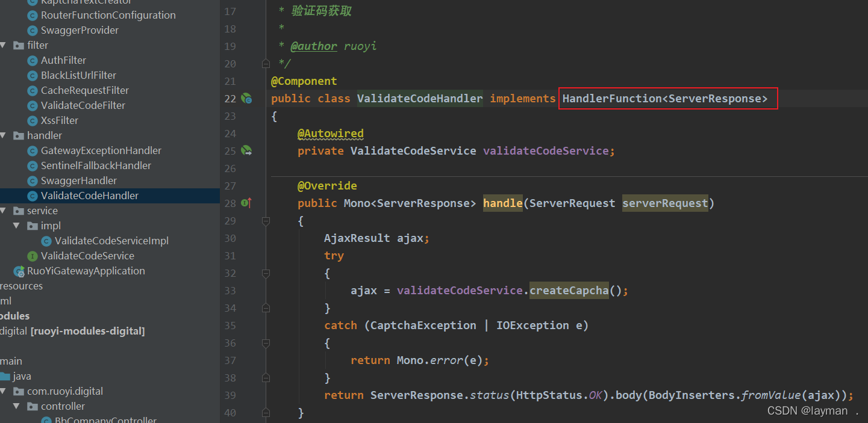
Task: Collapse the com.ruoyi.digital package arrow
Action: (x=3, y=391)
